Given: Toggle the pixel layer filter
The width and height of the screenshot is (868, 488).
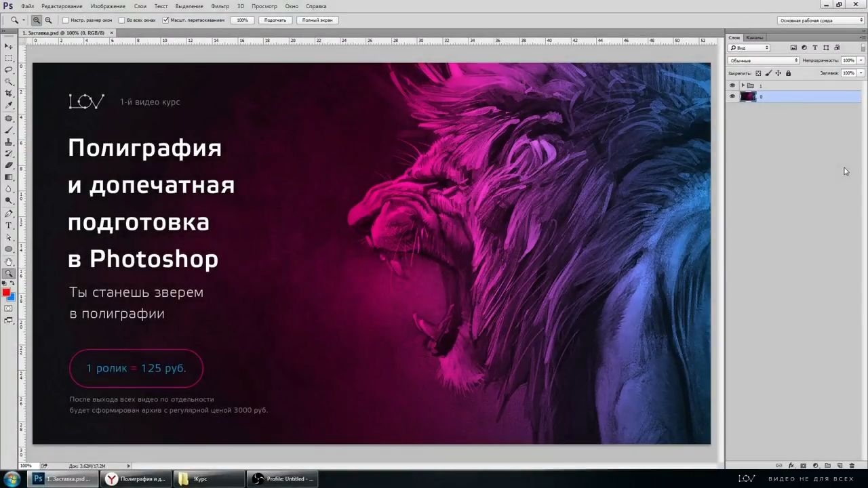Looking at the screenshot, I should (x=793, y=48).
